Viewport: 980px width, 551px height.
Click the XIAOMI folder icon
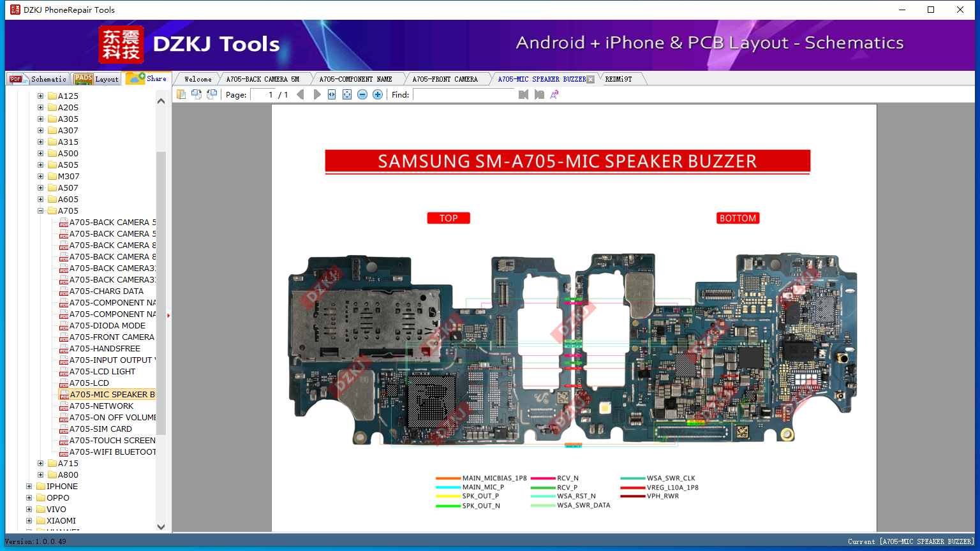(x=41, y=521)
